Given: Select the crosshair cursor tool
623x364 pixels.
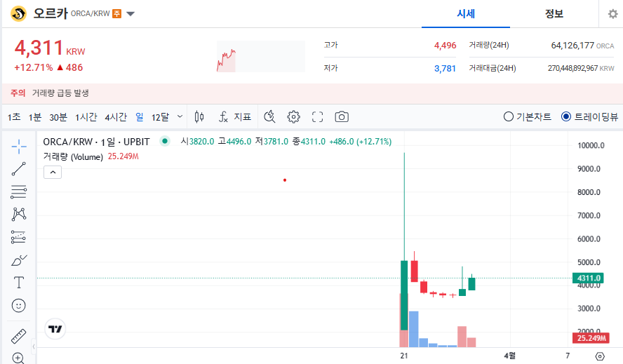Looking at the screenshot, I should coord(19,147).
